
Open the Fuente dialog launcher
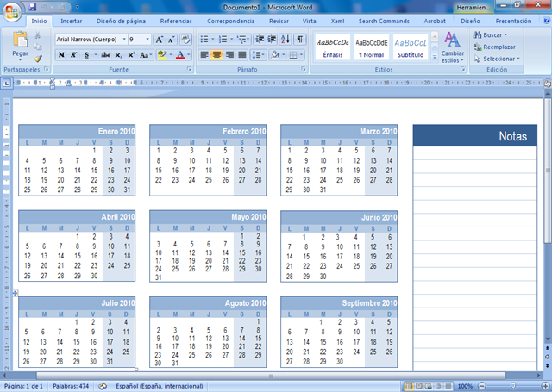click(190, 69)
